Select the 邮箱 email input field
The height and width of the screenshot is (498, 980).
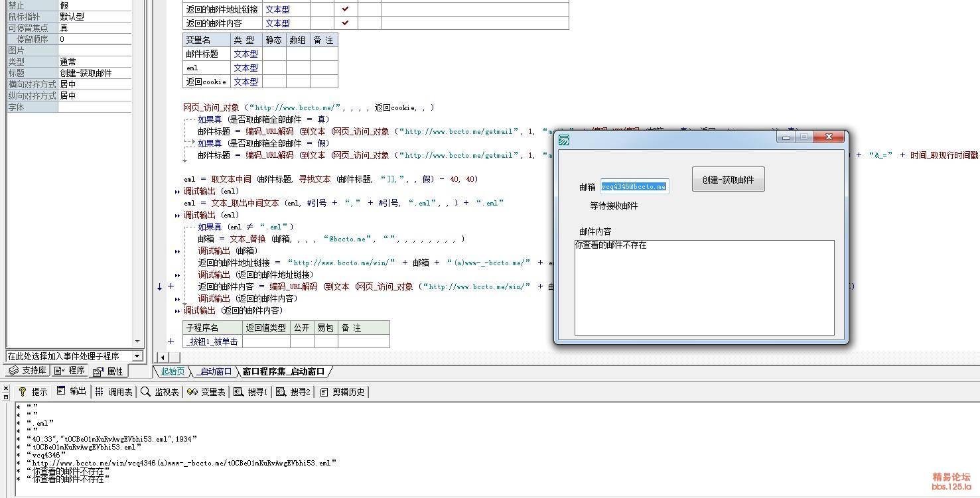(x=634, y=186)
